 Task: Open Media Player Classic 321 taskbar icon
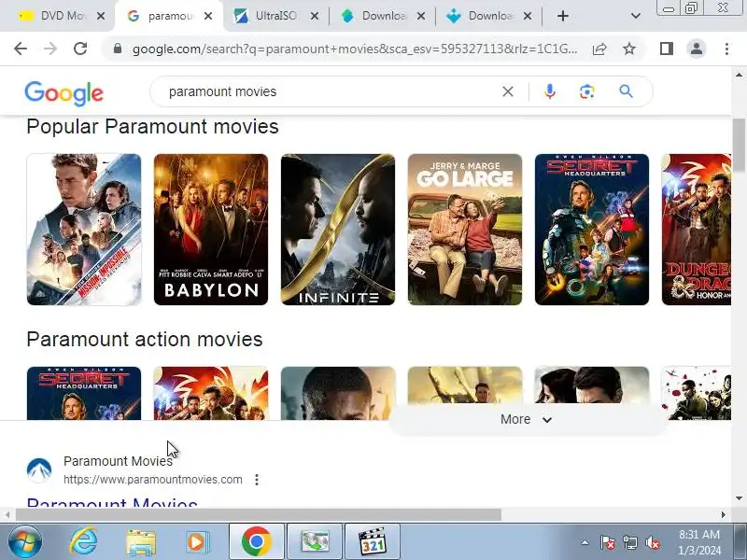click(372, 542)
